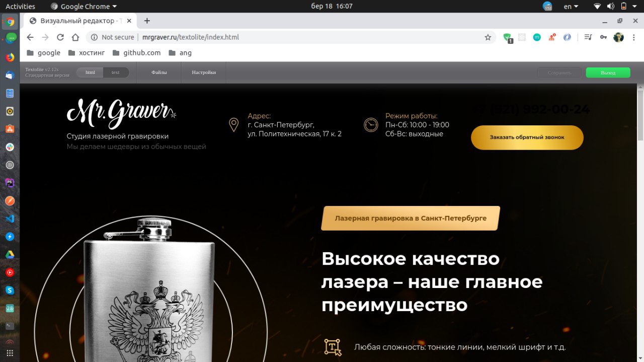
Task: Switch editor to text mode
Action: [x=116, y=73]
